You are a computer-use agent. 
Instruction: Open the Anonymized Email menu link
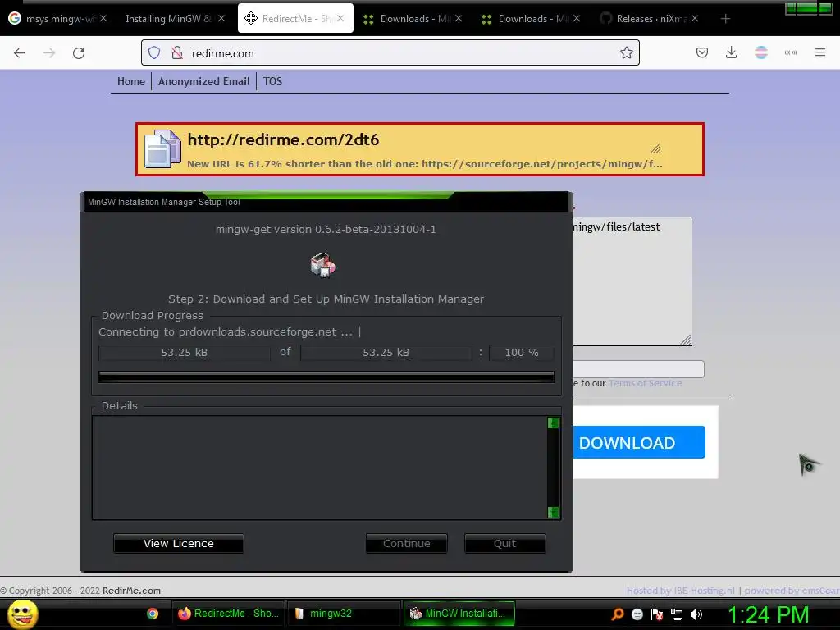point(203,81)
